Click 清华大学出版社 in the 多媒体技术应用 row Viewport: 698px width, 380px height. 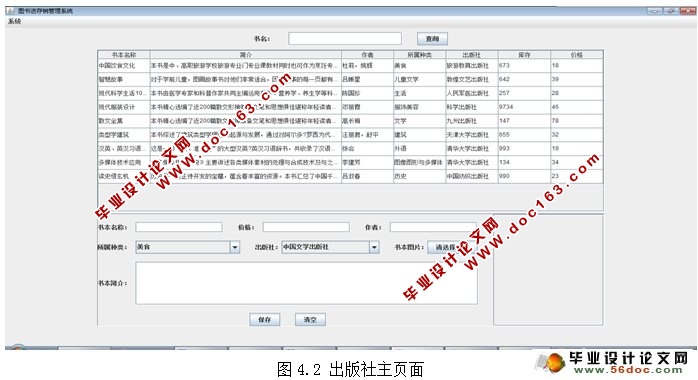pyautogui.click(x=472, y=162)
